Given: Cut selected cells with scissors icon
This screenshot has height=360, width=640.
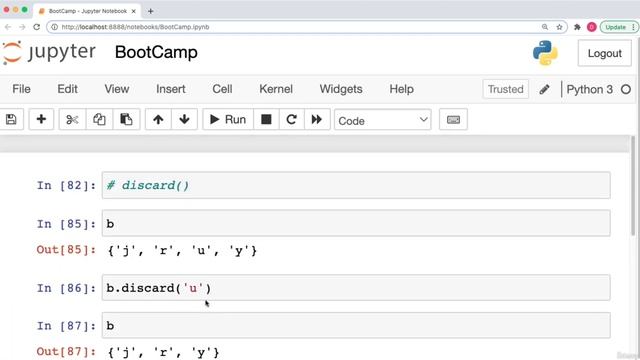Looking at the screenshot, I should pyautogui.click(x=72, y=119).
